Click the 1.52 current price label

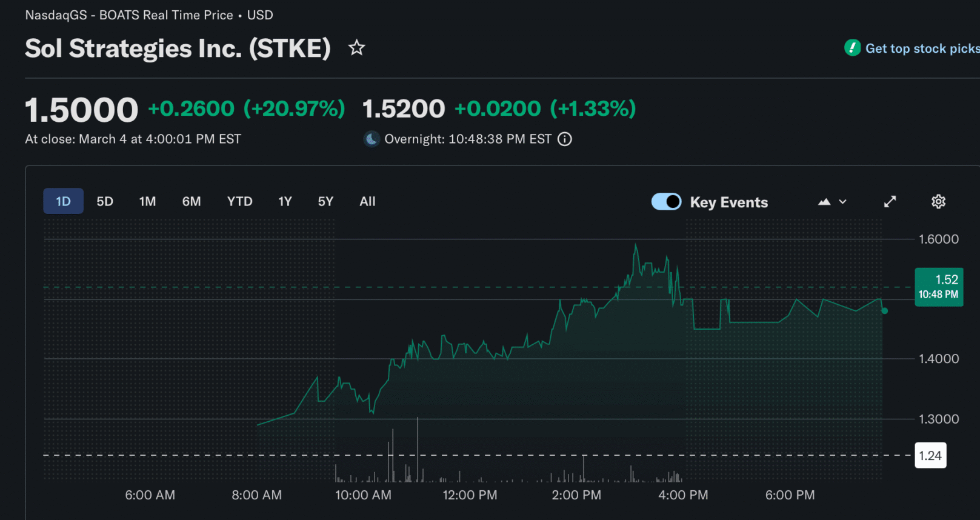tap(938, 287)
